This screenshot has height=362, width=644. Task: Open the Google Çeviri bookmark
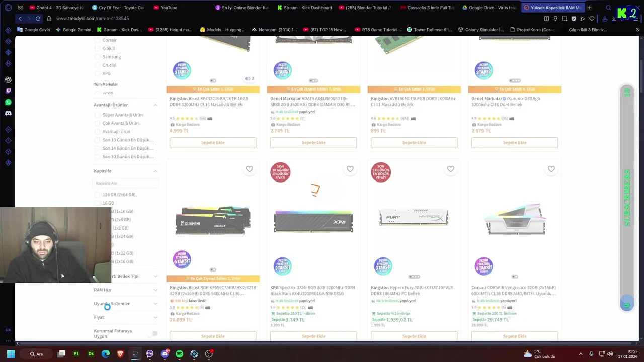(x=34, y=30)
